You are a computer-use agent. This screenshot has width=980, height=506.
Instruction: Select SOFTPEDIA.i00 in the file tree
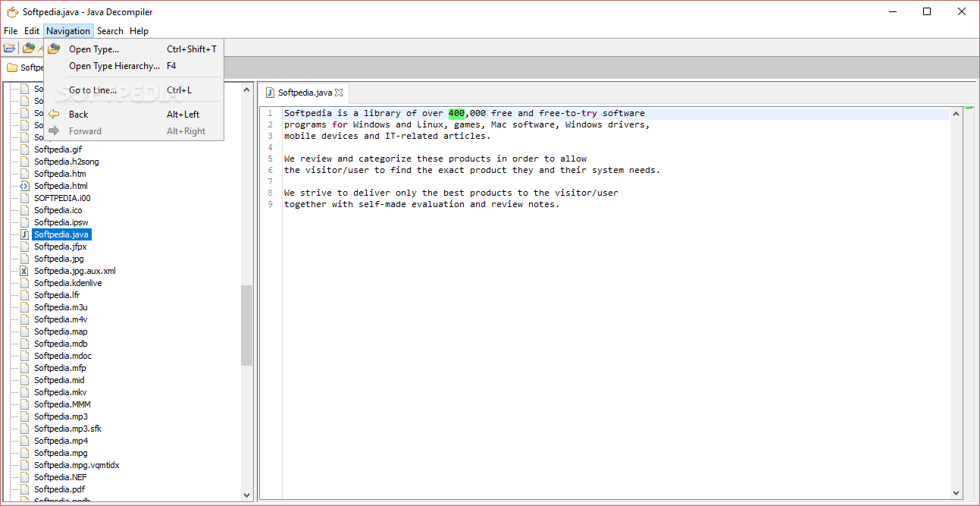62,198
